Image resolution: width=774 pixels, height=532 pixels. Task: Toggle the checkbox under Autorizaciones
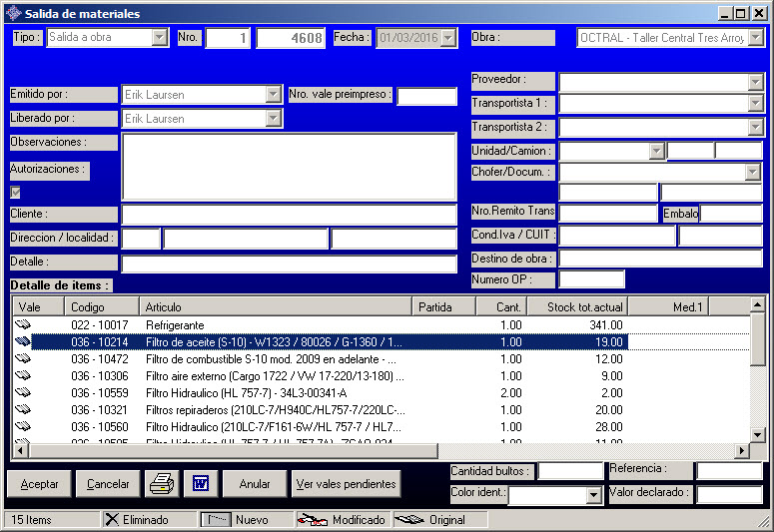click(x=15, y=192)
